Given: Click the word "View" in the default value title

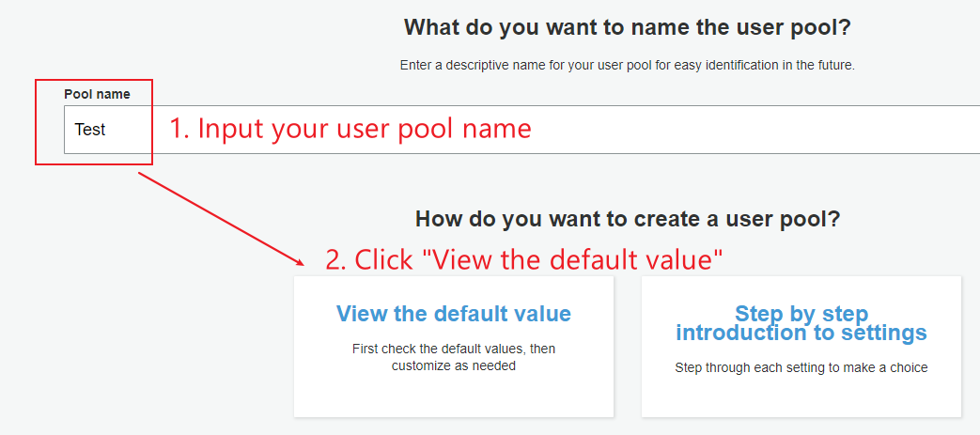Looking at the screenshot, I should 361,314.
